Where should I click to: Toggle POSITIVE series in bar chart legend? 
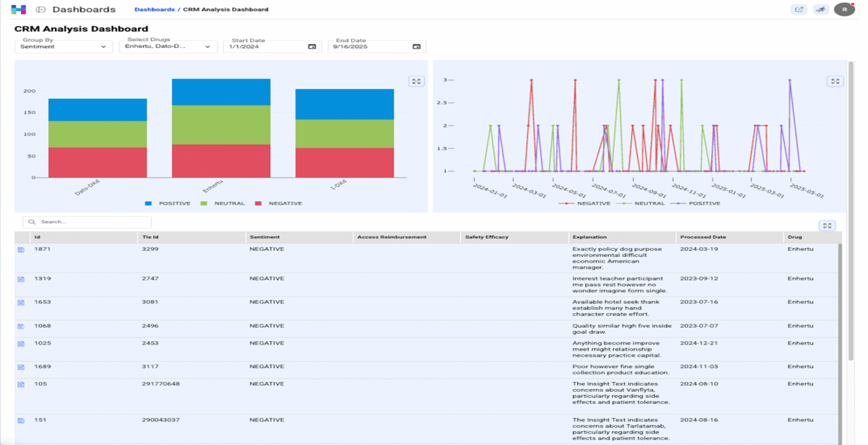click(168, 203)
